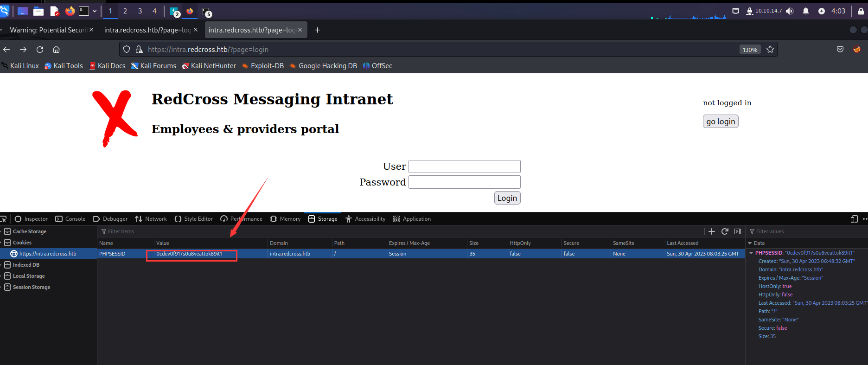Open a new browser tab
868x365 pixels.
pyautogui.click(x=317, y=30)
